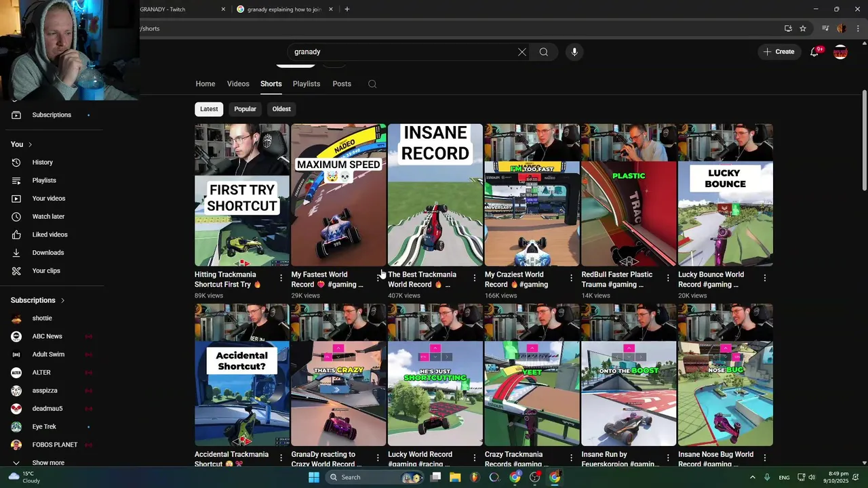Open options menu for My Fastest World Record
The width and height of the screenshot is (868, 488).
pos(378,278)
